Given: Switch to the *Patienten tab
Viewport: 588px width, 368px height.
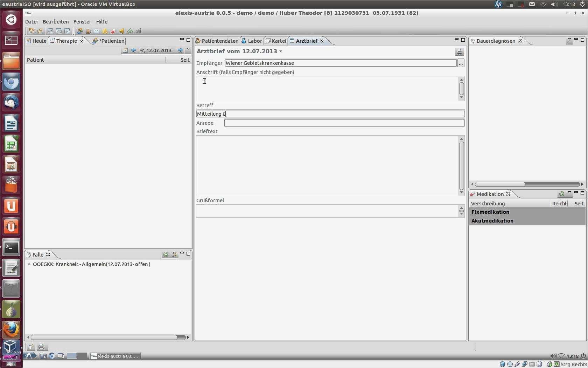Looking at the screenshot, I should pyautogui.click(x=108, y=41).
